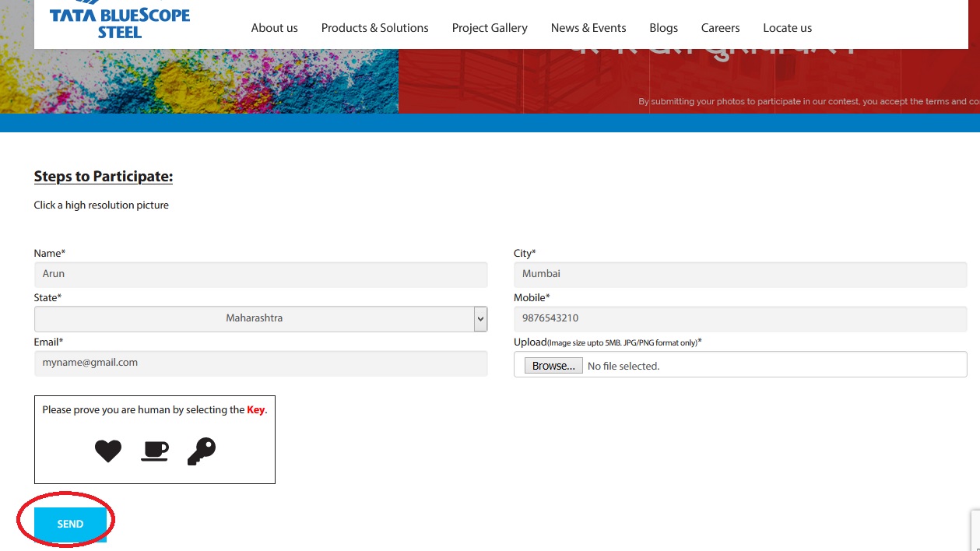This screenshot has width=980, height=551.
Task: Open the Careers page
Action: point(720,28)
